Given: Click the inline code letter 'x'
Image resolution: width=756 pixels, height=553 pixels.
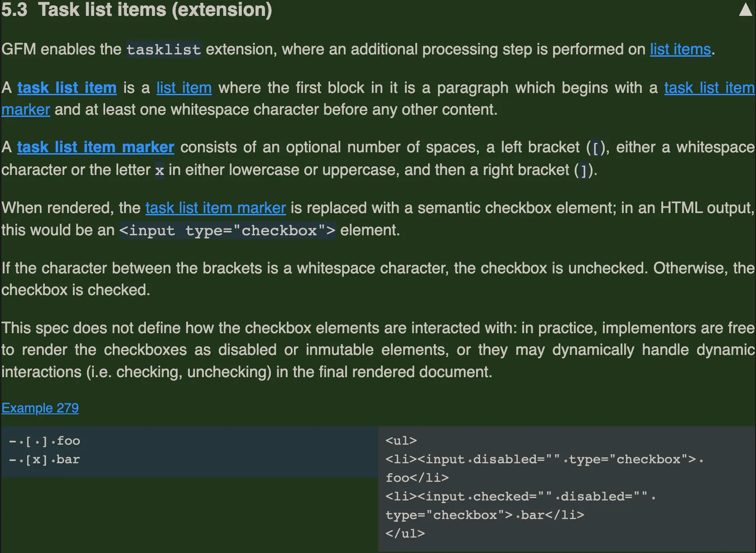Looking at the screenshot, I should (159, 170).
